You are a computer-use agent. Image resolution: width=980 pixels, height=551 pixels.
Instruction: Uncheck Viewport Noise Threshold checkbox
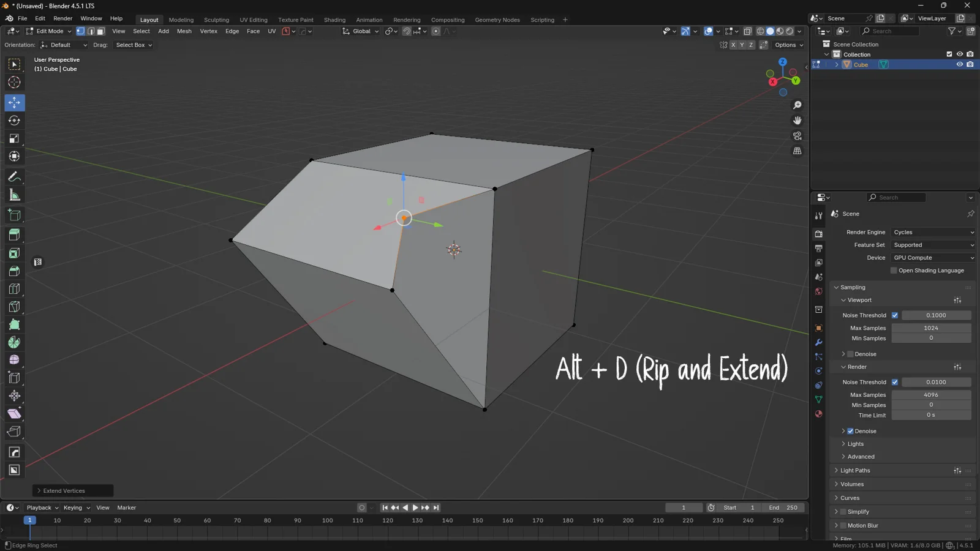(x=895, y=315)
